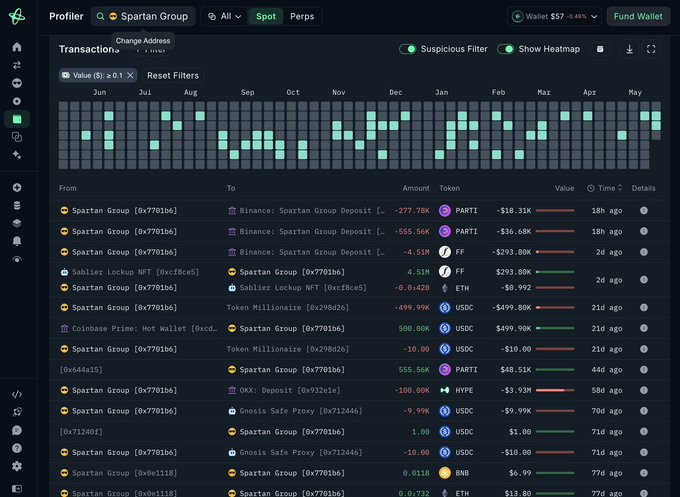Open the All chains dropdown
Viewport: 680px width, 497px height.
(224, 16)
